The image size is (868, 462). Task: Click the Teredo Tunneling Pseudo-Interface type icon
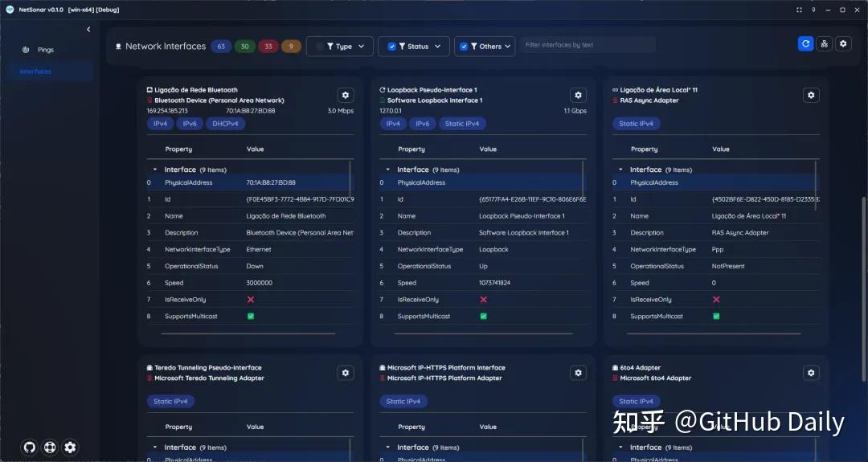[149, 367]
